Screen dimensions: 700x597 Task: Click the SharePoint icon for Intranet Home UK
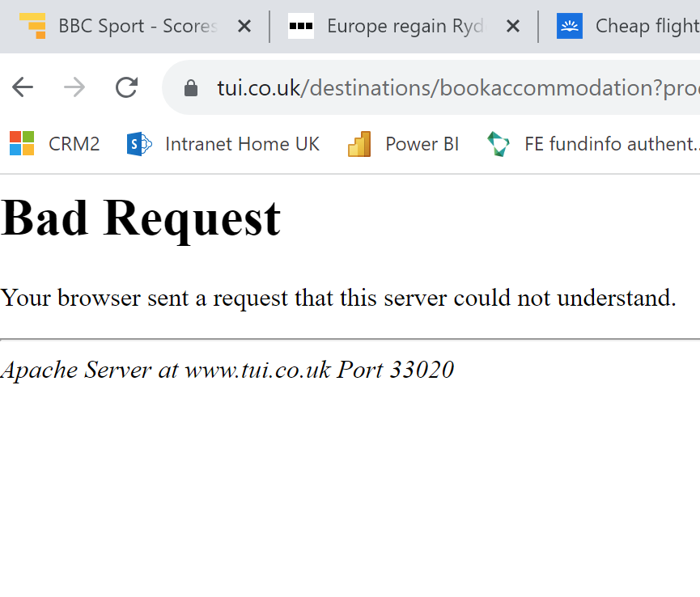[x=139, y=144]
